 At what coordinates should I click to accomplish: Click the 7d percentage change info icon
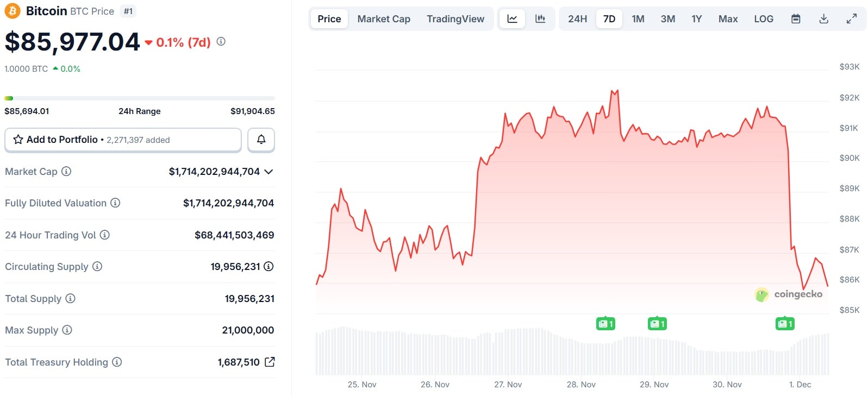221,41
